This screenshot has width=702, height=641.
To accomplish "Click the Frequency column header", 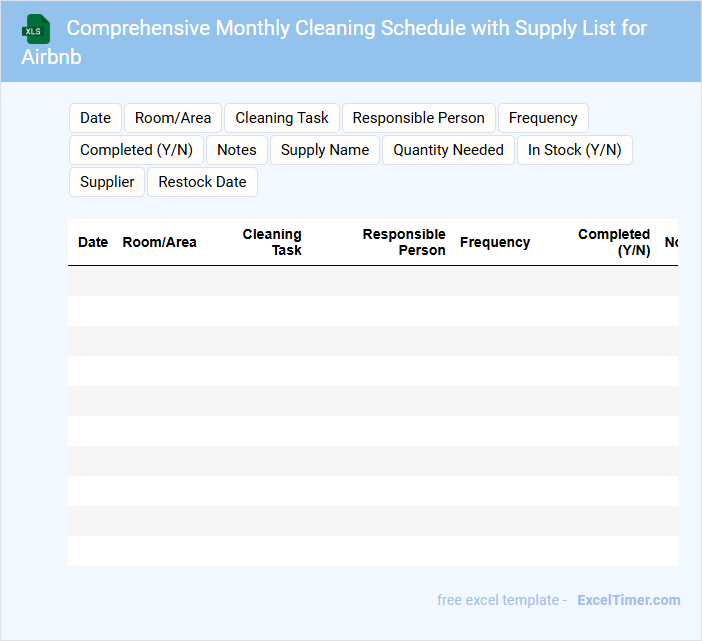I will pyautogui.click(x=495, y=242).
